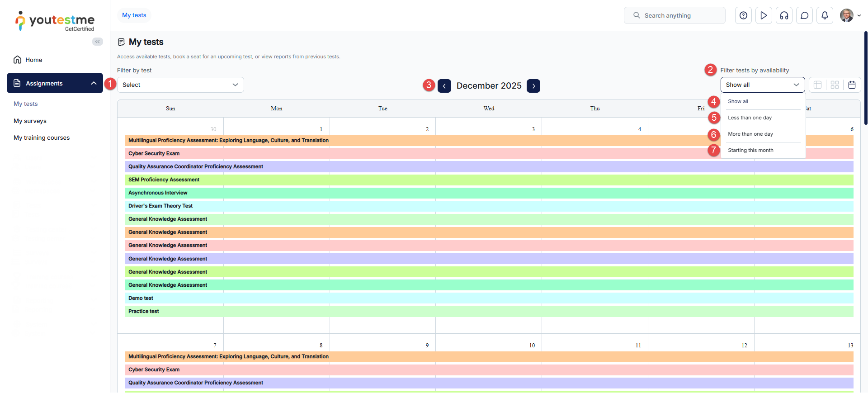Screen dimensions: 868x393
Task: Open the video tutorial play icon
Action: click(764, 15)
